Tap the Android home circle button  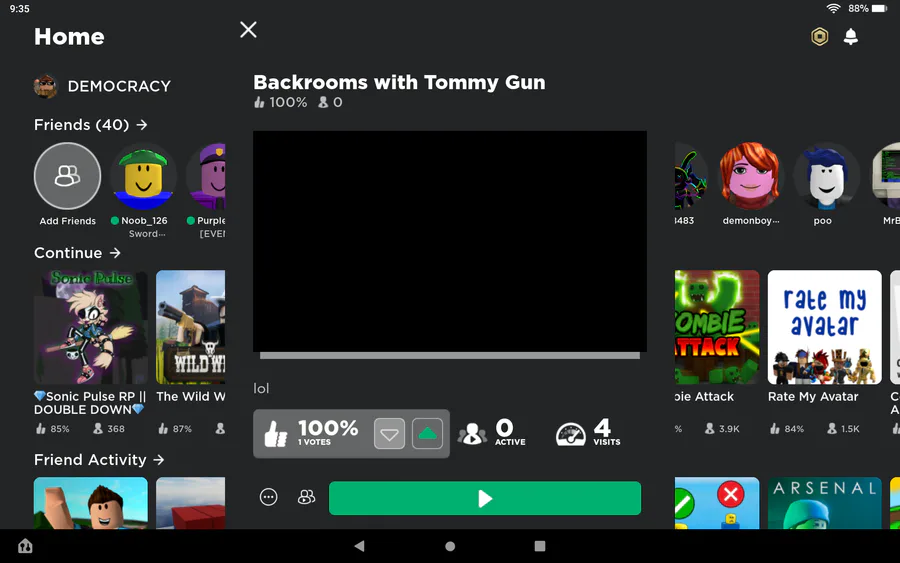tap(450, 546)
